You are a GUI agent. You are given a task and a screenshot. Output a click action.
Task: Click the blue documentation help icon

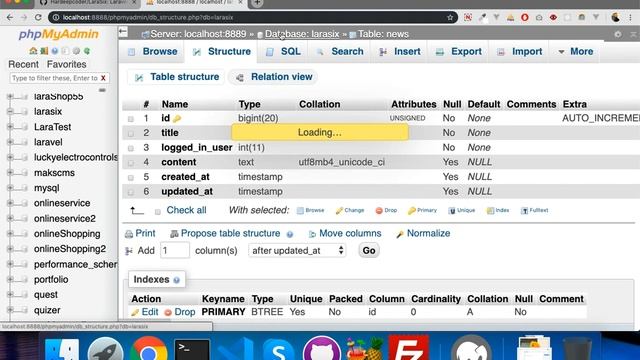[x=55, y=51]
